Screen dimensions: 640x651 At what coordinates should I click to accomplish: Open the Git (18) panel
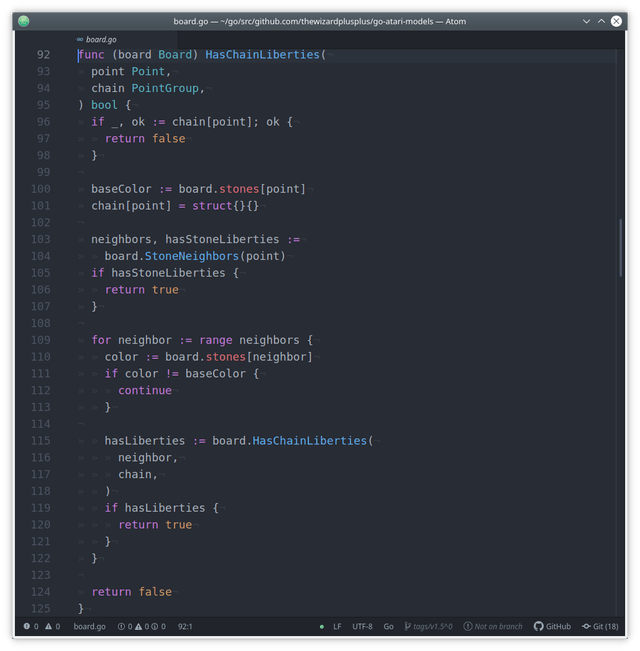[600, 626]
